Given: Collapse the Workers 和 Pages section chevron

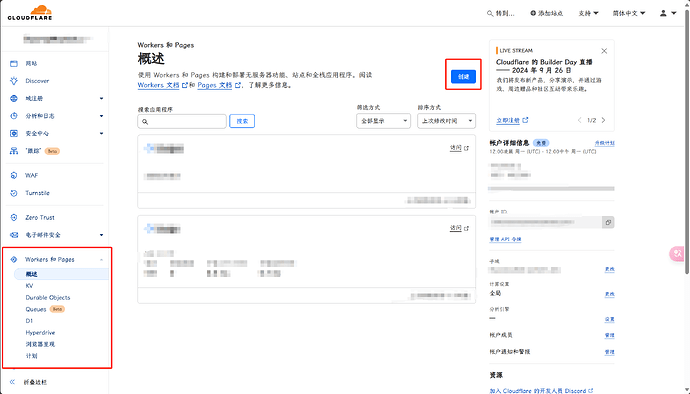Looking at the screenshot, I should [x=101, y=260].
